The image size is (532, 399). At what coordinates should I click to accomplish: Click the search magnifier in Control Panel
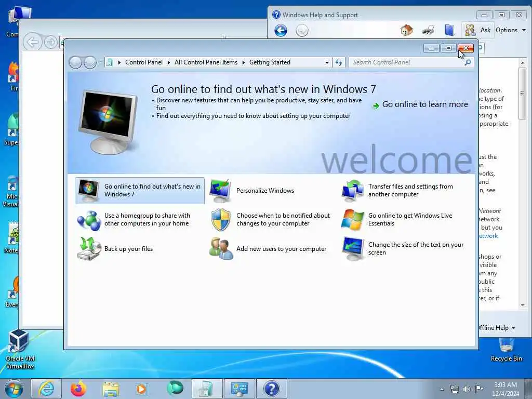468,62
